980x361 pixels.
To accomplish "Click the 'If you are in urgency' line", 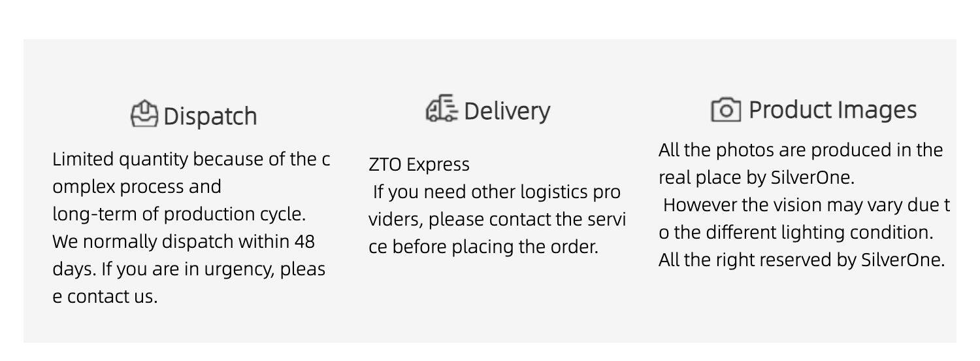I will 188,269.
